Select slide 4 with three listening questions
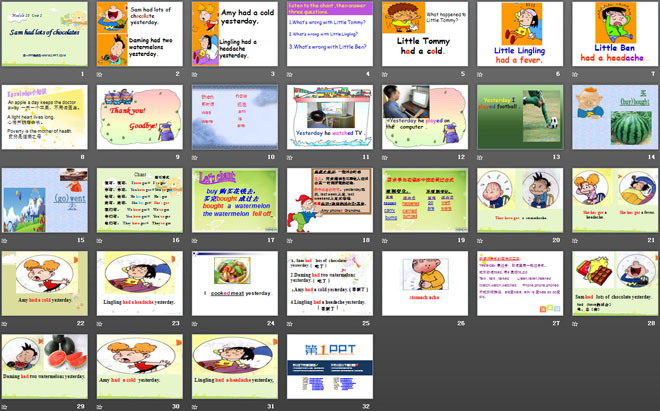660x411 pixels. click(x=330, y=34)
